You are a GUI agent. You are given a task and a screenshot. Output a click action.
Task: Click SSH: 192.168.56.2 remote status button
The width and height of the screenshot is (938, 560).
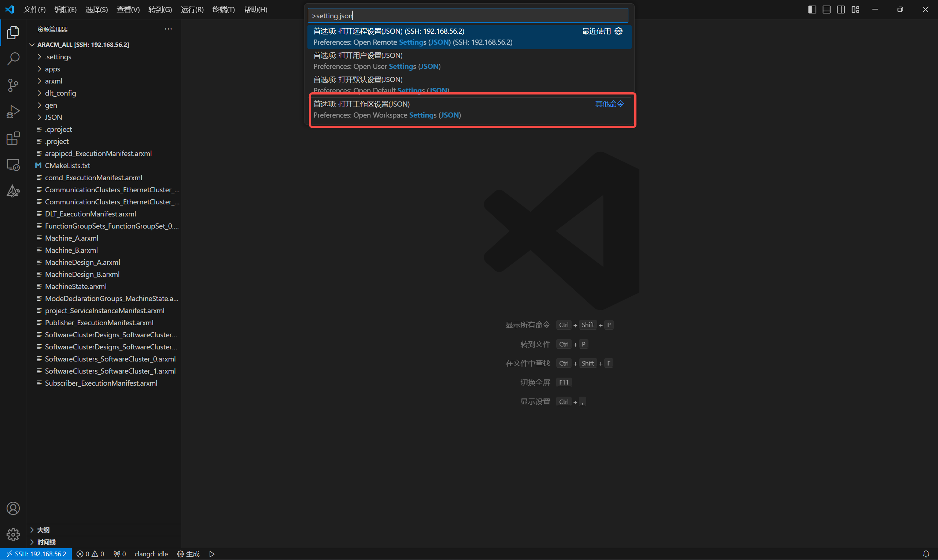[x=36, y=553]
